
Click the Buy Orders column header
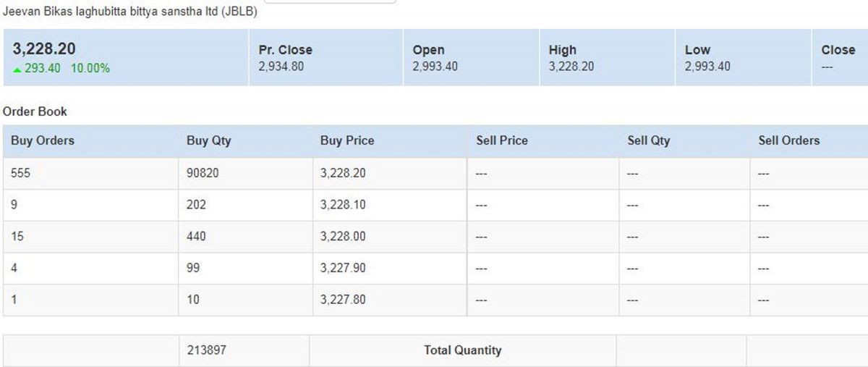point(43,140)
